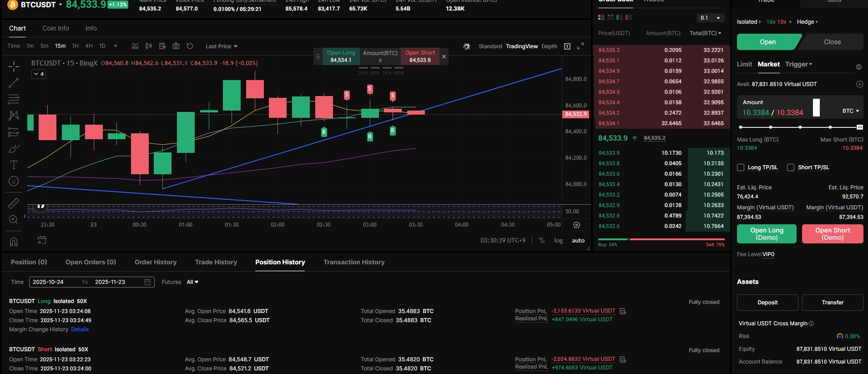The image size is (868, 374).
Task: Select the ruler measure tool
Action: pyautogui.click(x=14, y=203)
